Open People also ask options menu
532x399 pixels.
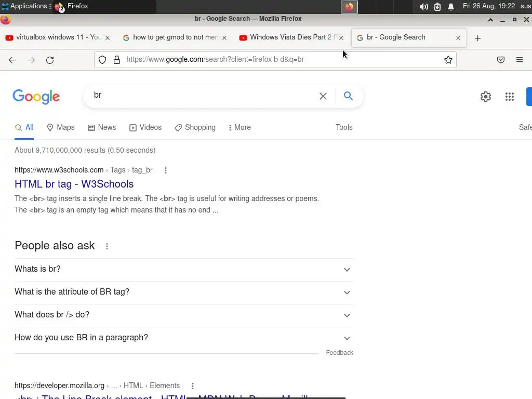107,246
